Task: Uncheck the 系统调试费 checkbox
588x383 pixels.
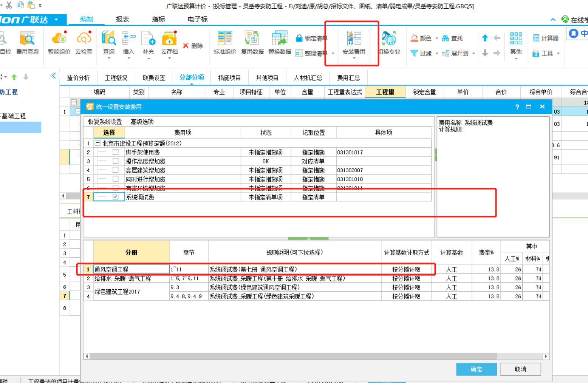Action: [116, 197]
